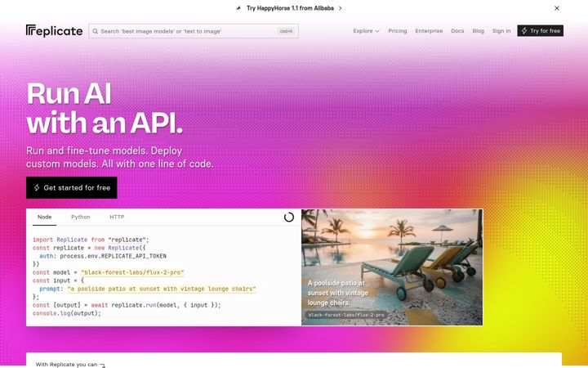Go to the Docs link
The height and width of the screenshot is (368, 588).
[457, 31]
